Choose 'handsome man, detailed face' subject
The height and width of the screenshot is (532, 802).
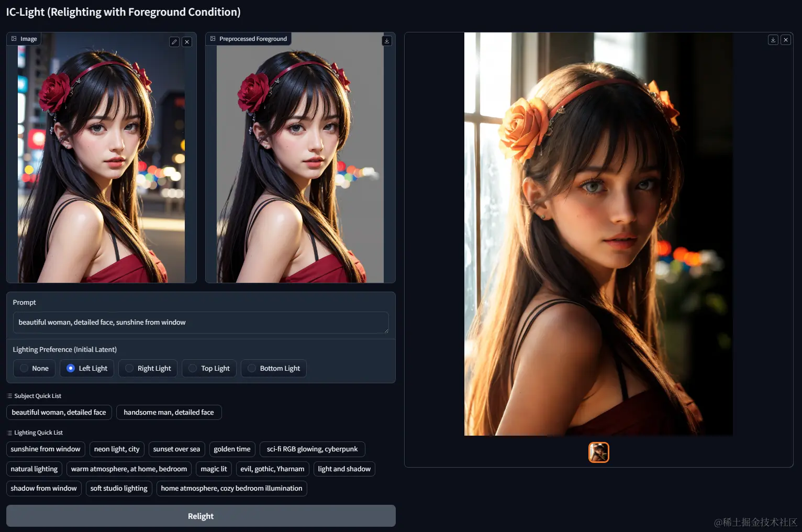[x=169, y=413]
